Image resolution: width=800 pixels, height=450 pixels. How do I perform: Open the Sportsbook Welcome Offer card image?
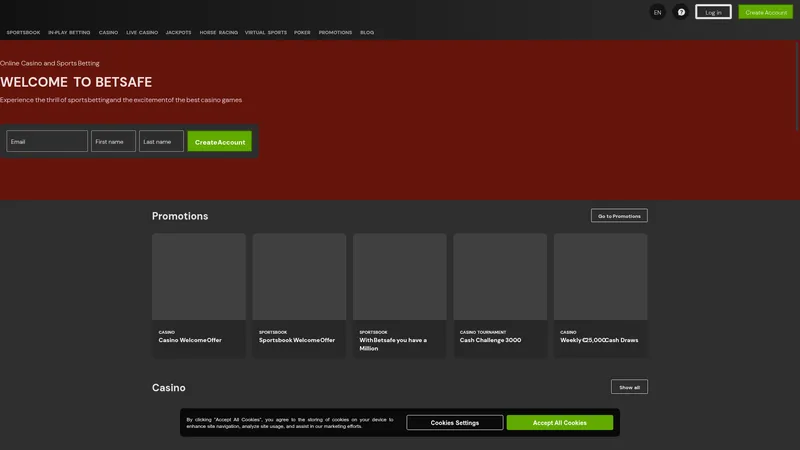[299, 277]
